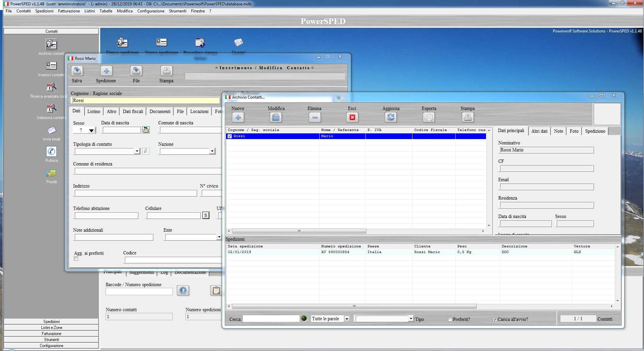This screenshot has width=644, height=351.
Task: Click Nuova spedizione desktop icon
Action: coord(162,42)
